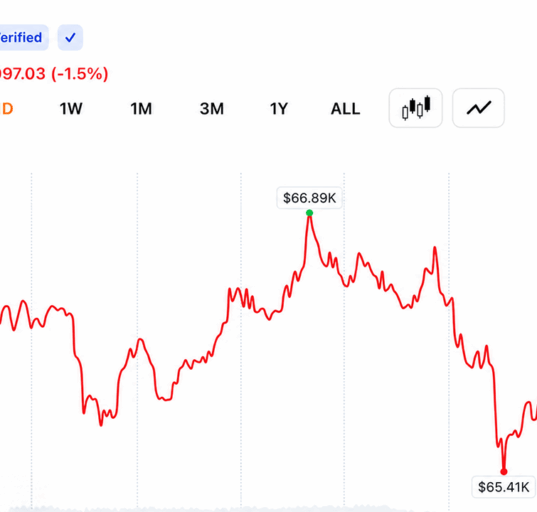Select the 3M time range

tap(212, 109)
